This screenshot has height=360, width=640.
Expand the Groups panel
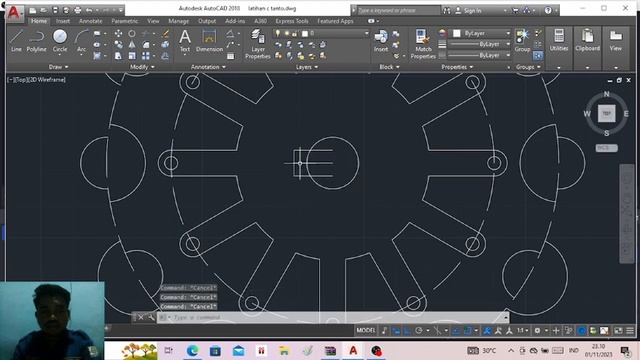[x=528, y=67]
